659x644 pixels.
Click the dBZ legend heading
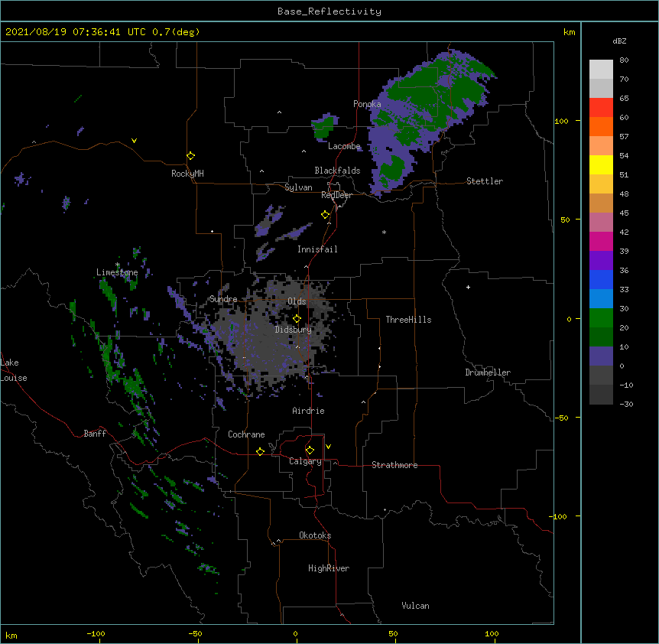tap(619, 41)
